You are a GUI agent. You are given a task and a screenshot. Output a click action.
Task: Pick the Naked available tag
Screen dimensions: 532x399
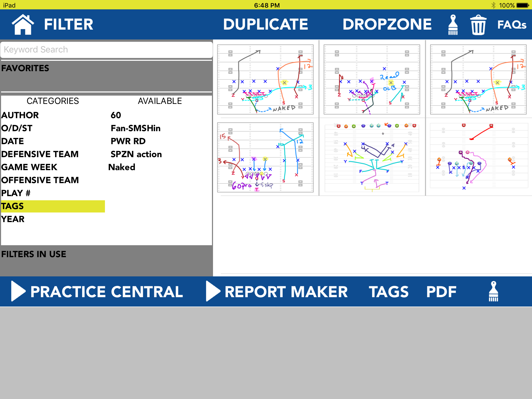[x=122, y=167]
